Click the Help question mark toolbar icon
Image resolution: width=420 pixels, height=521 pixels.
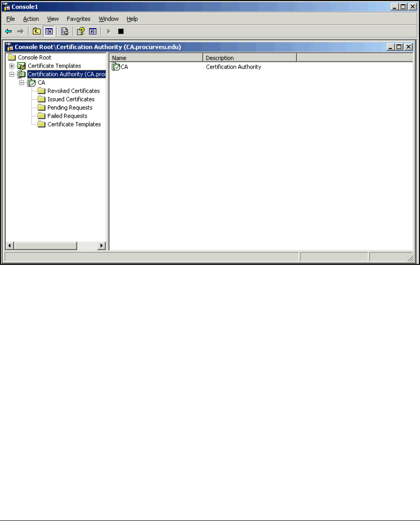80,32
